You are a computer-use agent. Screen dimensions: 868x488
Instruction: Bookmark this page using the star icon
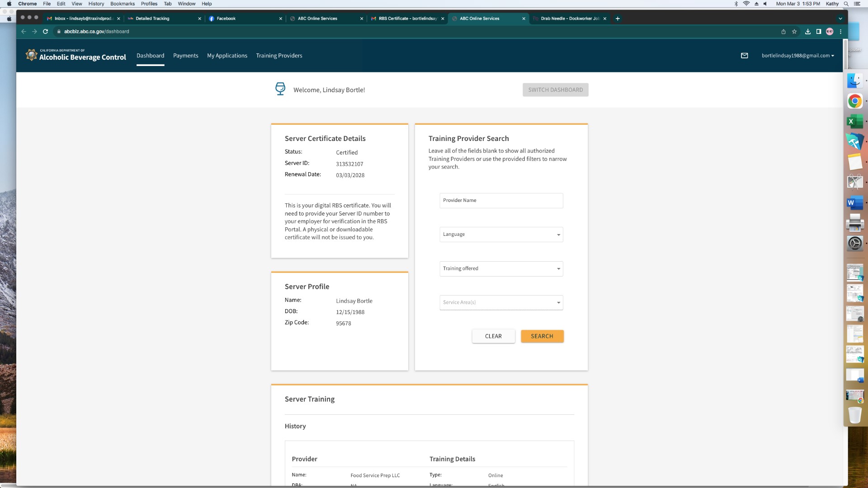[794, 32]
